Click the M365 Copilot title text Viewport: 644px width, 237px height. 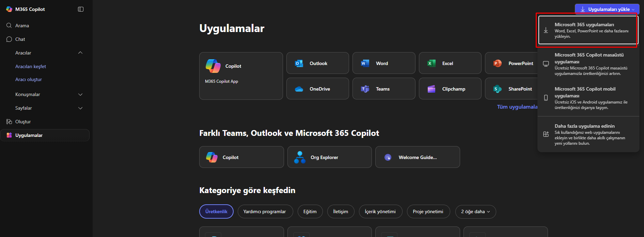30,9
